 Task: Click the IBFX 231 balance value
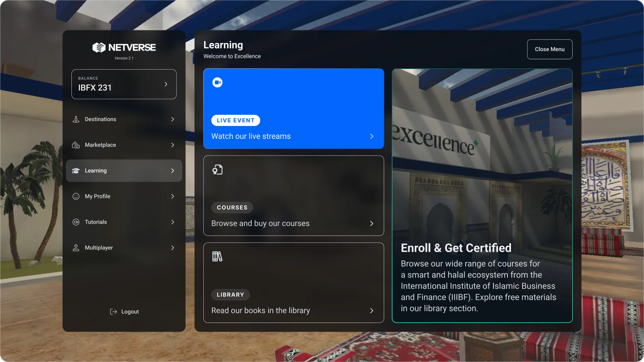95,88
